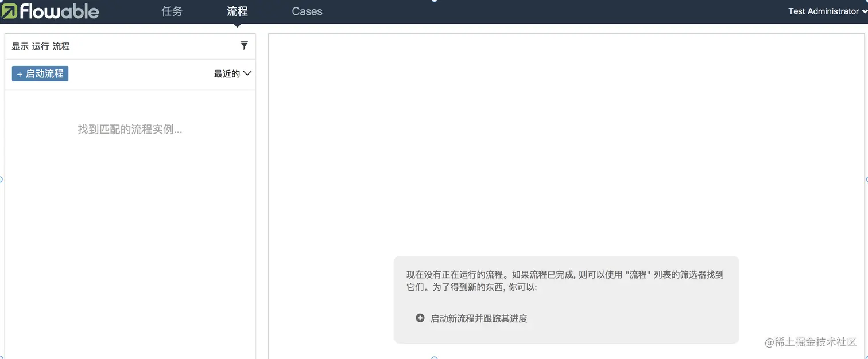
Task: Click the chevron beside Test Administrator
Action: click(x=864, y=11)
